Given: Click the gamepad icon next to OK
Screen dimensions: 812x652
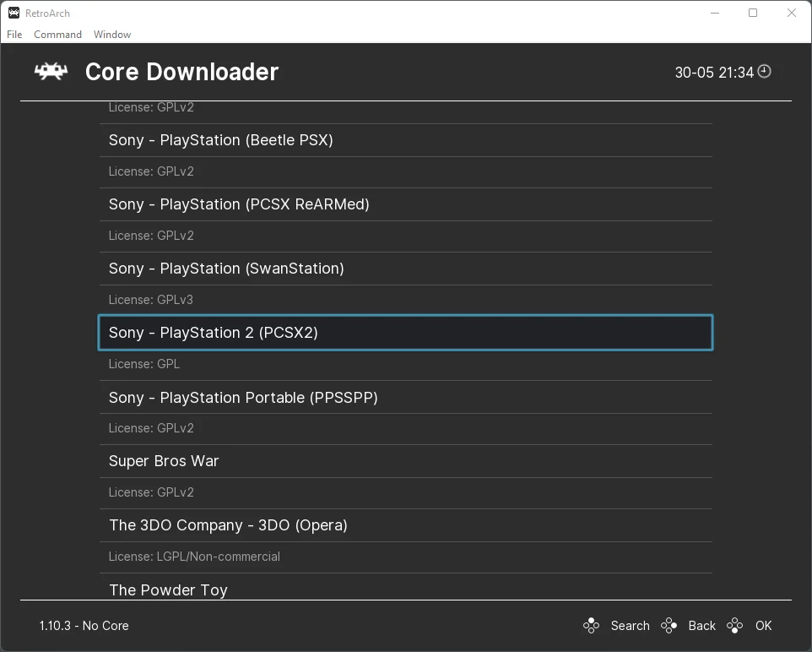Looking at the screenshot, I should point(734,626).
